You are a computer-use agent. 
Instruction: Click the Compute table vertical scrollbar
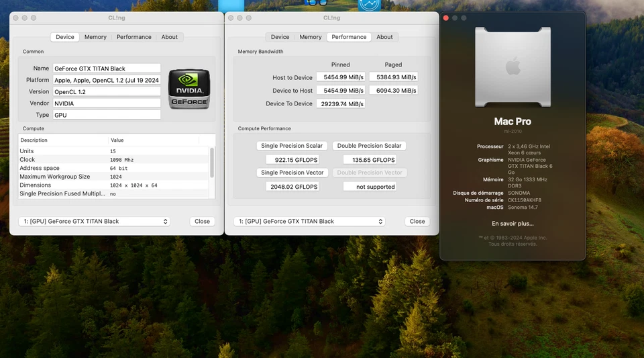(212, 163)
